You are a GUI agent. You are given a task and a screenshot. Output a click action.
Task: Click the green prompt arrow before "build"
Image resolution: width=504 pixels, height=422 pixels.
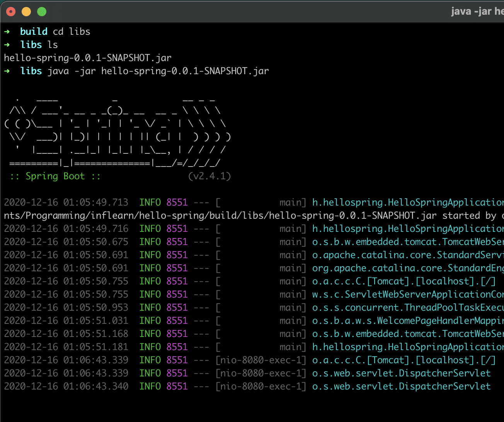pos(7,32)
